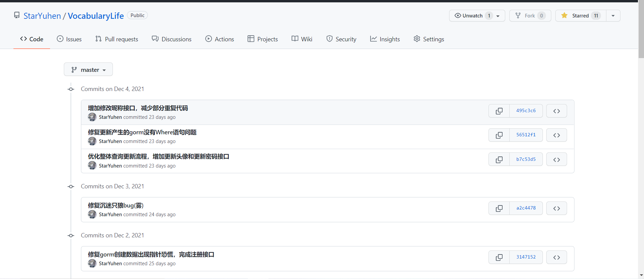Open the Projects tab
The image size is (644, 279).
[263, 39]
